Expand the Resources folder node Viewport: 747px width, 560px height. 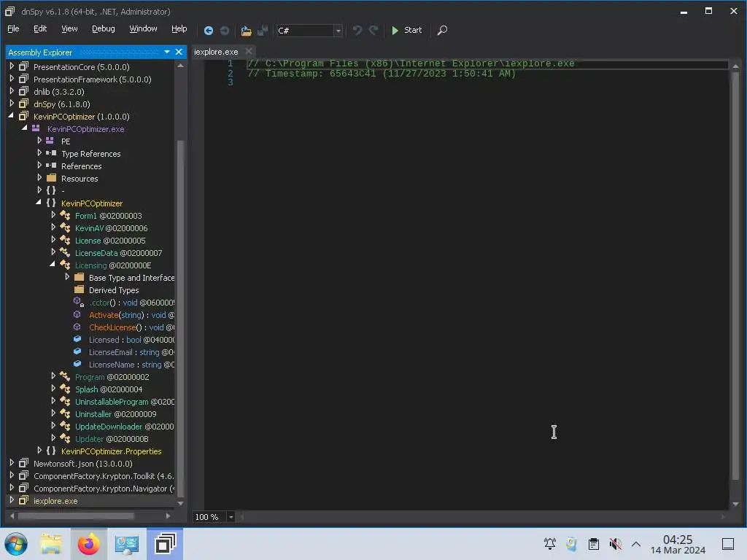click(x=39, y=178)
